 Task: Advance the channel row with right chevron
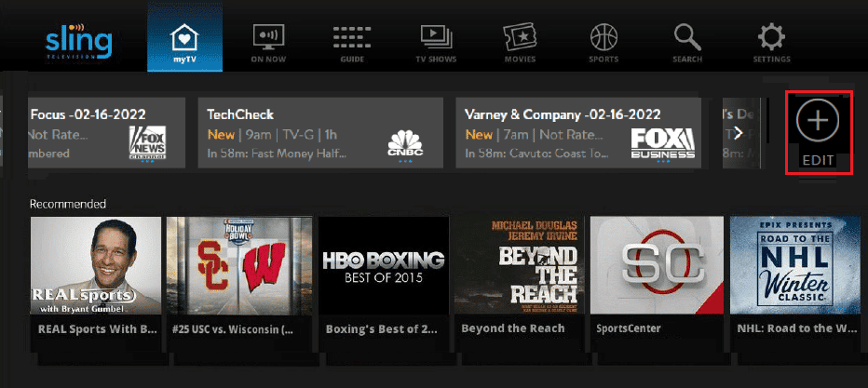(x=738, y=133)
